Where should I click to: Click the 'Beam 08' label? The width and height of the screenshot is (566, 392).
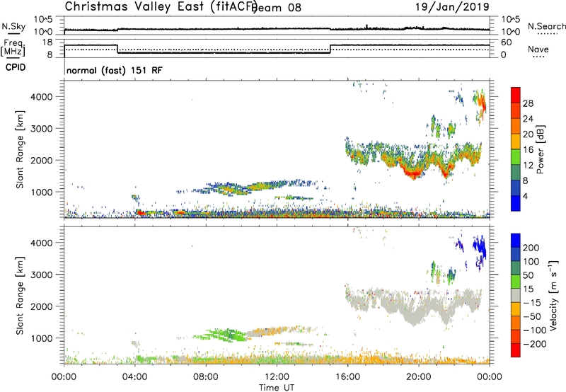pyautogui.click(x=277, y=8)
